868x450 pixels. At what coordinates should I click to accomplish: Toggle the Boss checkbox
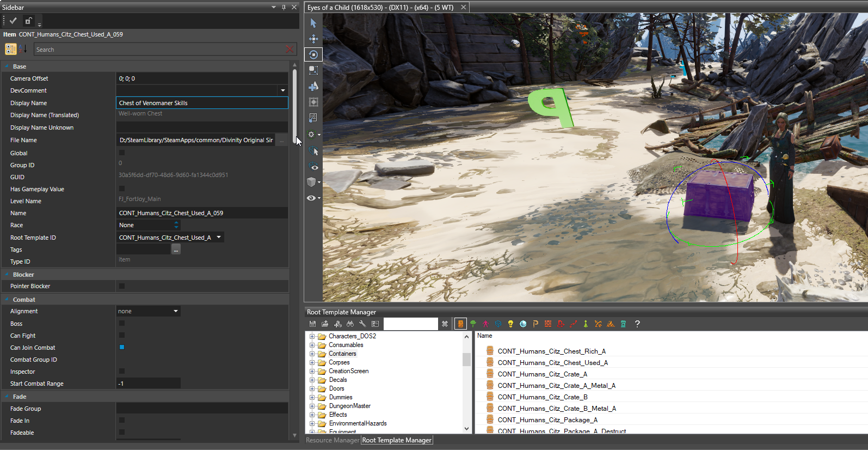(122, 323)
